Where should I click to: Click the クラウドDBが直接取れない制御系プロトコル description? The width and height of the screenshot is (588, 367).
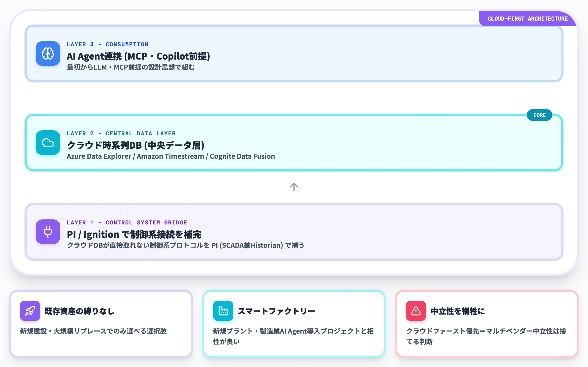click(186, 245)
